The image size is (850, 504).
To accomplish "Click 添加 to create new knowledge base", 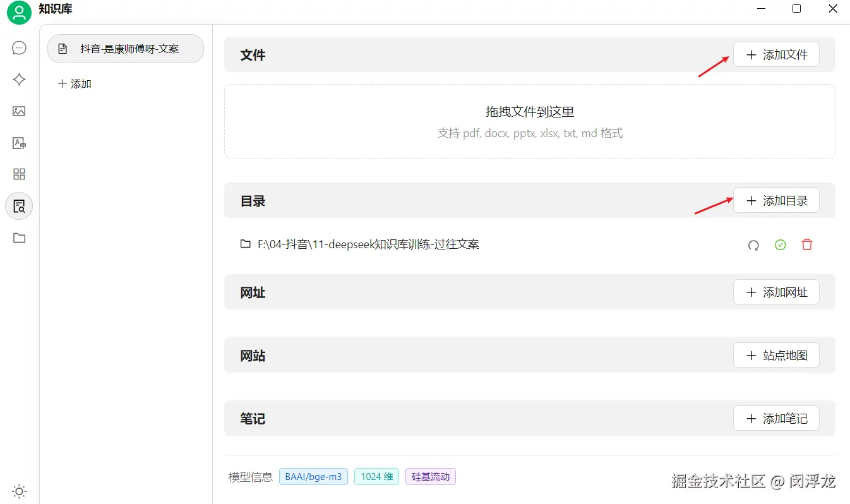I will coord(75,83).
